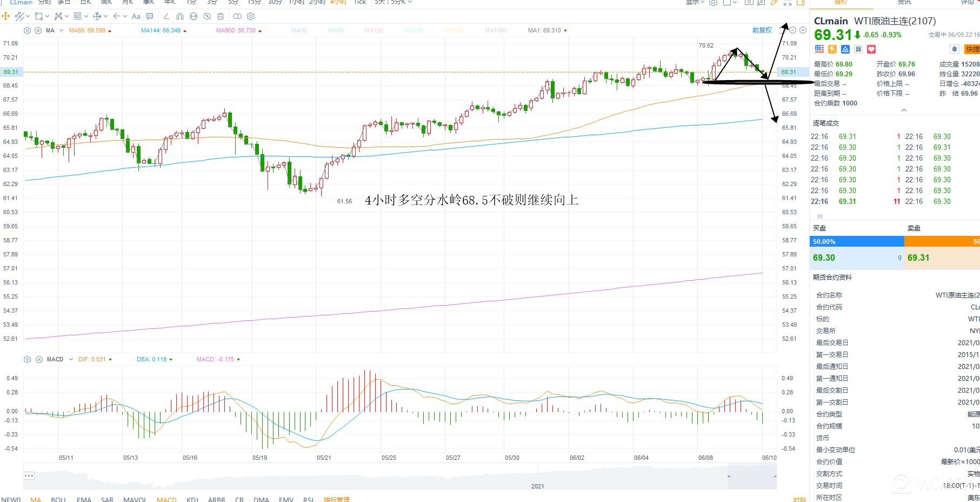The image size is (980, 502).
Task: Expand the Fibonacci tool options arrow
Action: 86,16
